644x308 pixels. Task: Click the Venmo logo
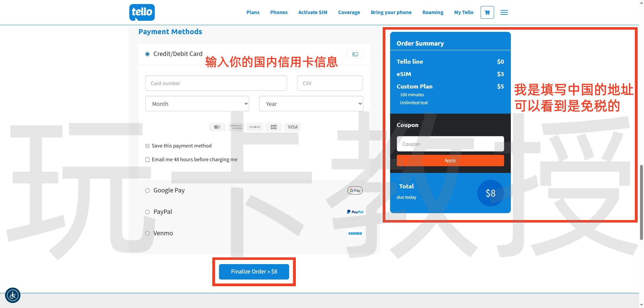click(x=355, y=233)
